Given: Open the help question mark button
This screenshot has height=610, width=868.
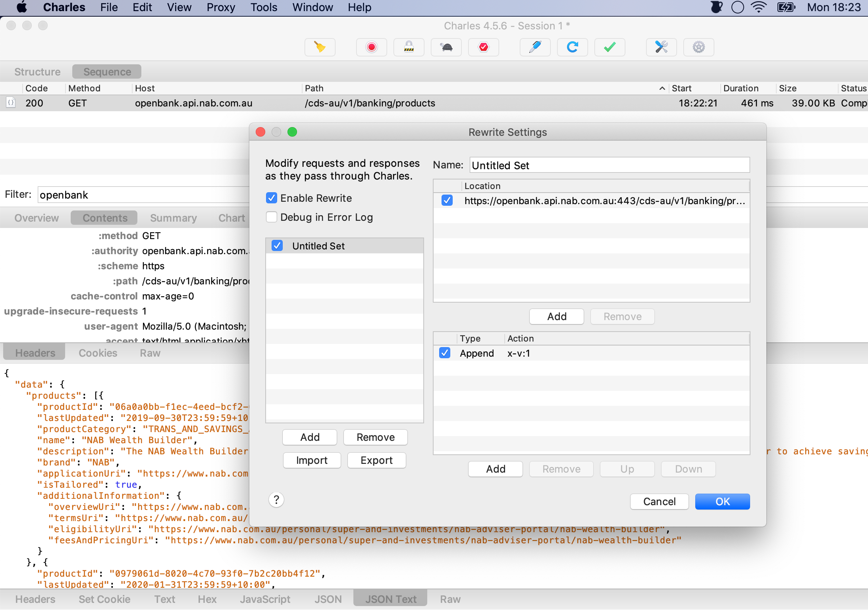Looking at the screenshot, I should pyautogui.click(x=276, y=500).
